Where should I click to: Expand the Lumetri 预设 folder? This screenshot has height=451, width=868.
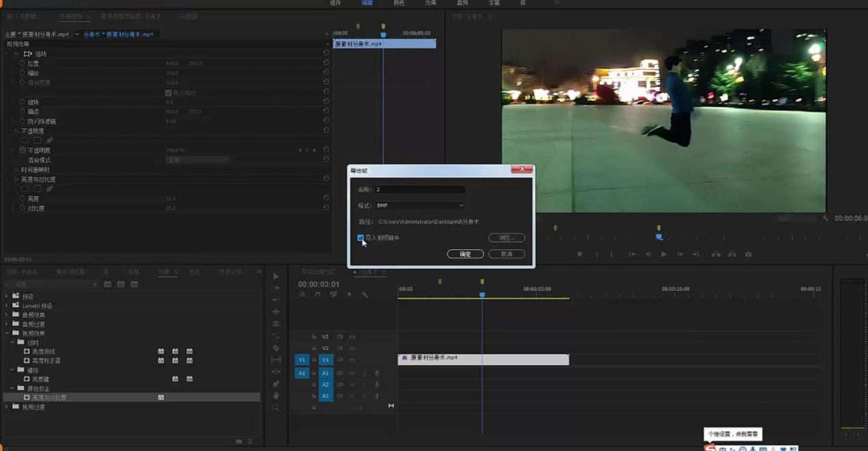pos(7,306)
